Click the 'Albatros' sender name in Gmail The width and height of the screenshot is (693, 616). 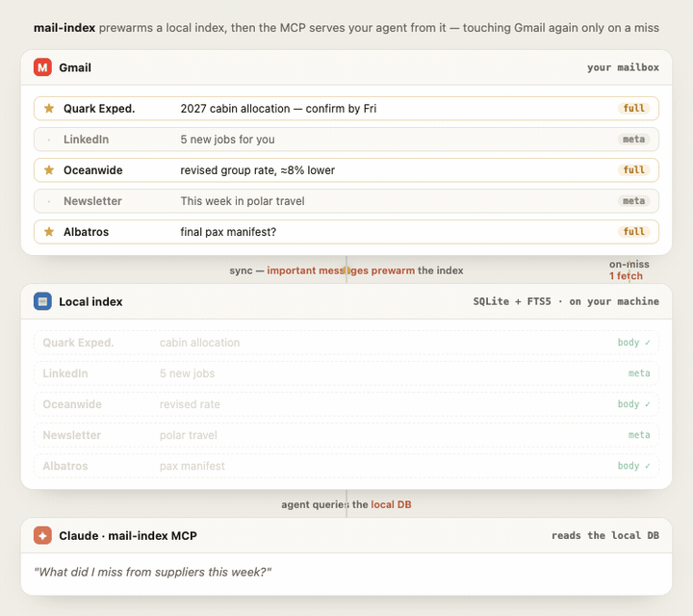pyautogui.click(x=87, y=232)
